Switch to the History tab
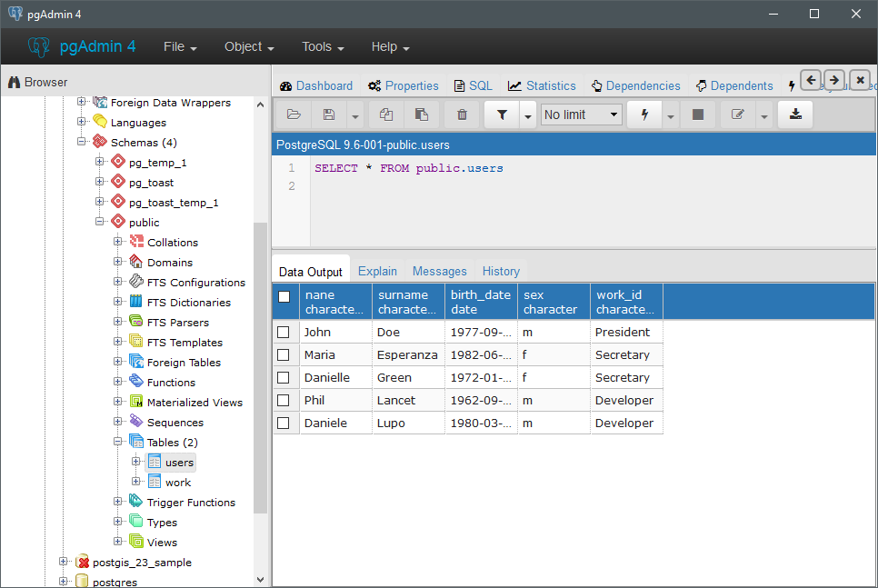878x588 pixels. click(501, 271)
